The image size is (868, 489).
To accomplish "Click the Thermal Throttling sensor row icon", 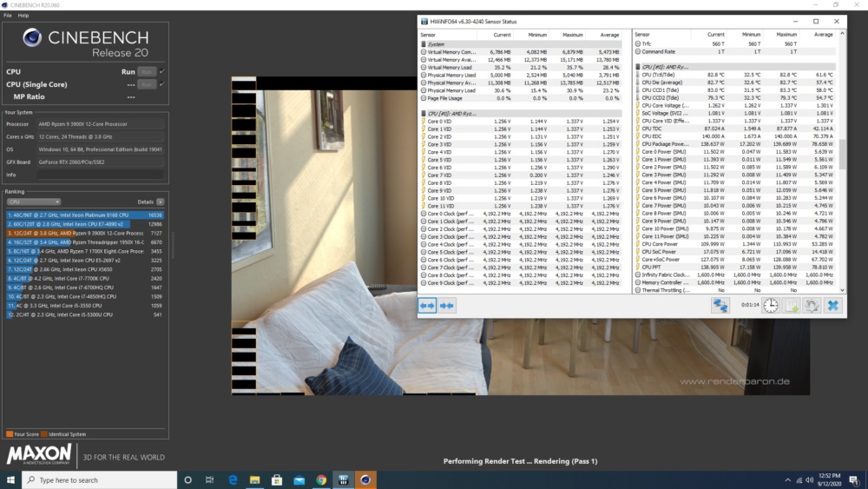I will [x=638, y=290].
